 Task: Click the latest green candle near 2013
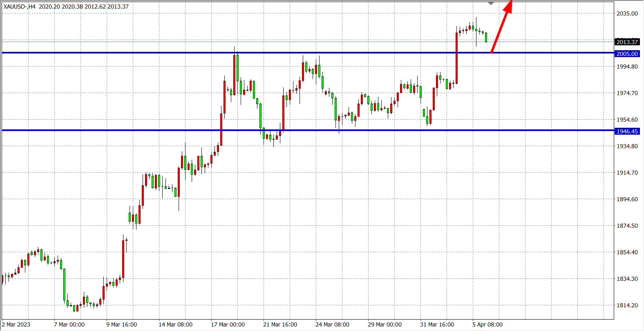[486, 38]
